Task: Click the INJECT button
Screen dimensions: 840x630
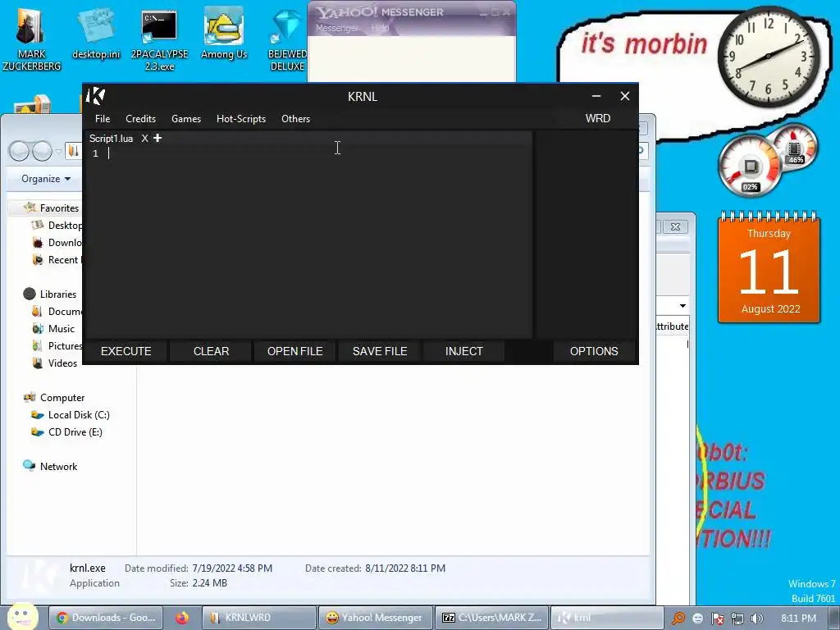Action: click(x=464, y=351)
